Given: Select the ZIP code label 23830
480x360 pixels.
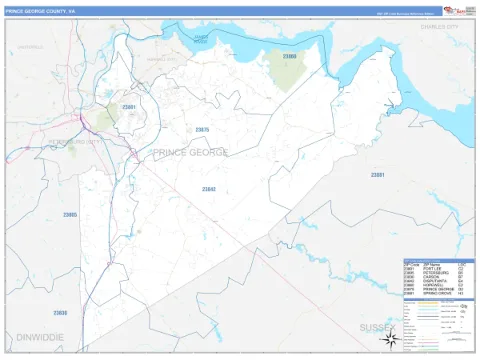Looking at the screenshot, I should (x=60, y=313).
